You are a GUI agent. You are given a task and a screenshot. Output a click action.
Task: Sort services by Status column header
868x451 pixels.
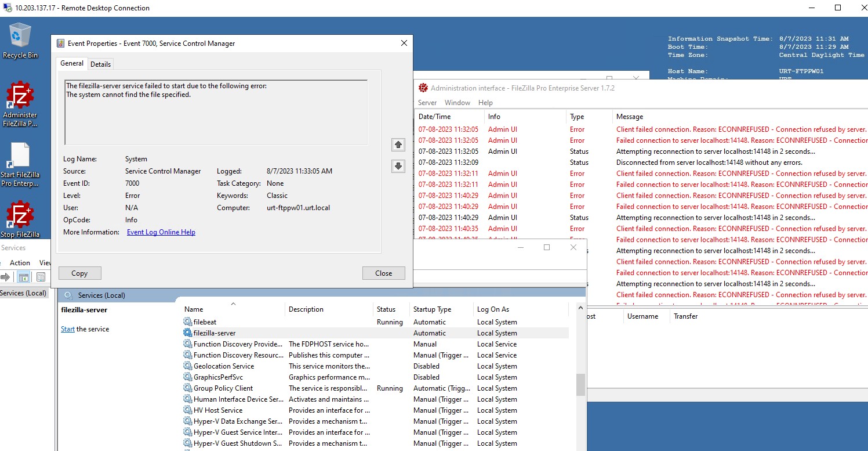(x=391, y=309)
